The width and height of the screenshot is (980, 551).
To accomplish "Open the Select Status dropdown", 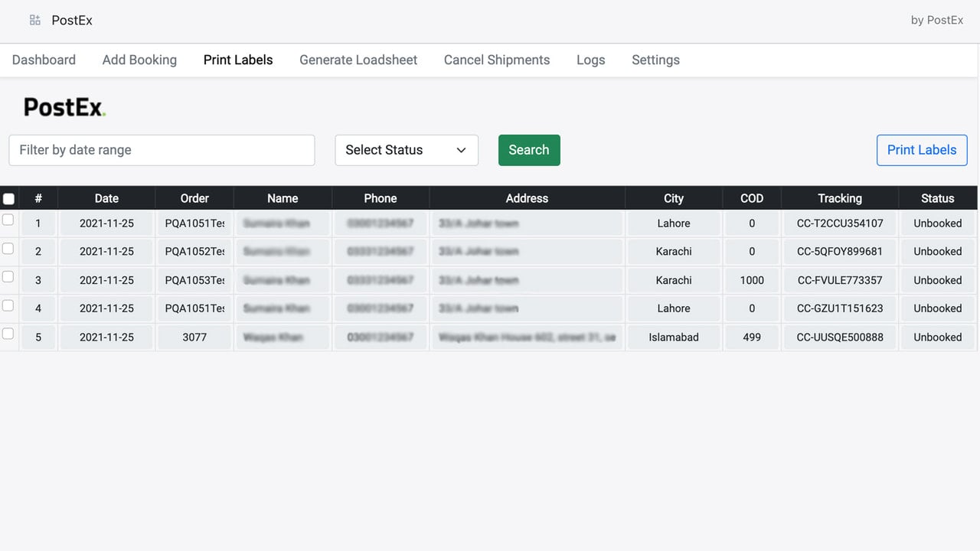I will 407,150.
